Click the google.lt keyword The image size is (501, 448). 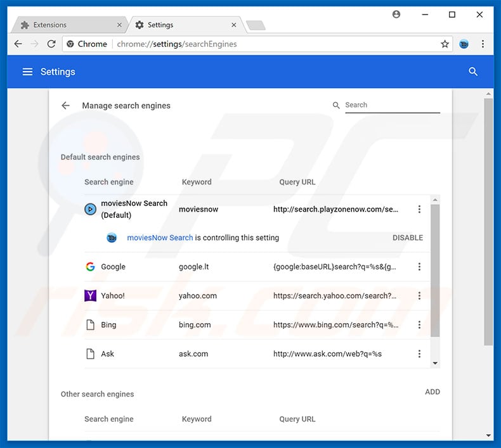pyautogui.click(x=193, y=267)
